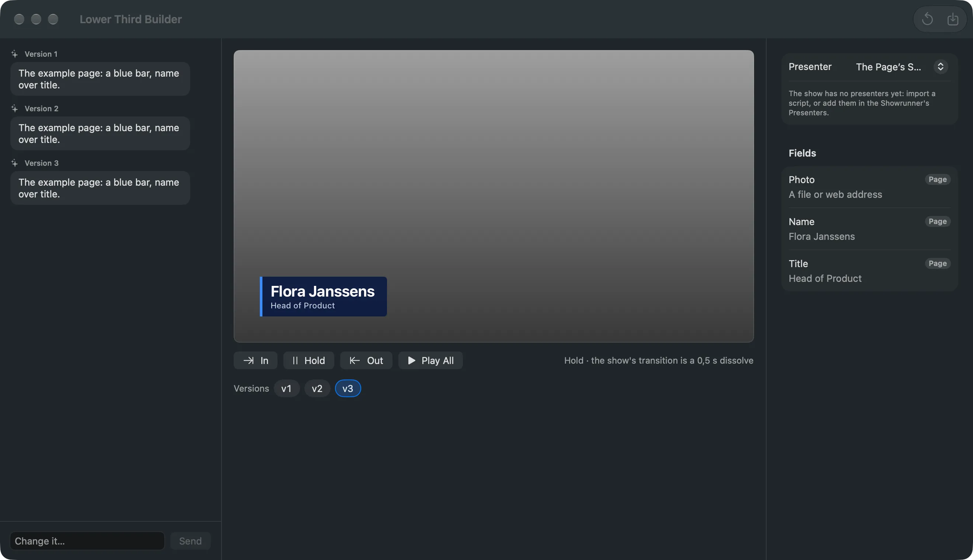This screenshot has height=560, width=973.
Task: Switch to version v2
Action: pyautogui.click(x=317, y=388)
